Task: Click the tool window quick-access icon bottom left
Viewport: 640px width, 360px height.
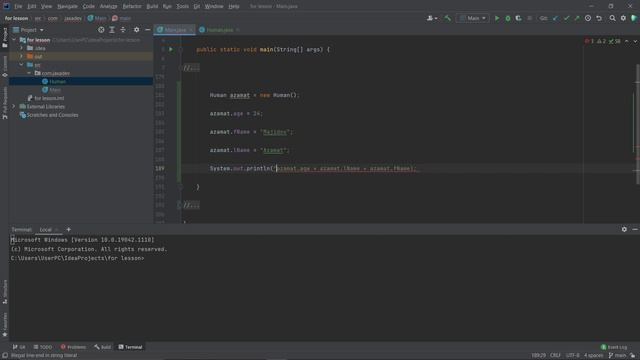Action: [x=4, y=356]
